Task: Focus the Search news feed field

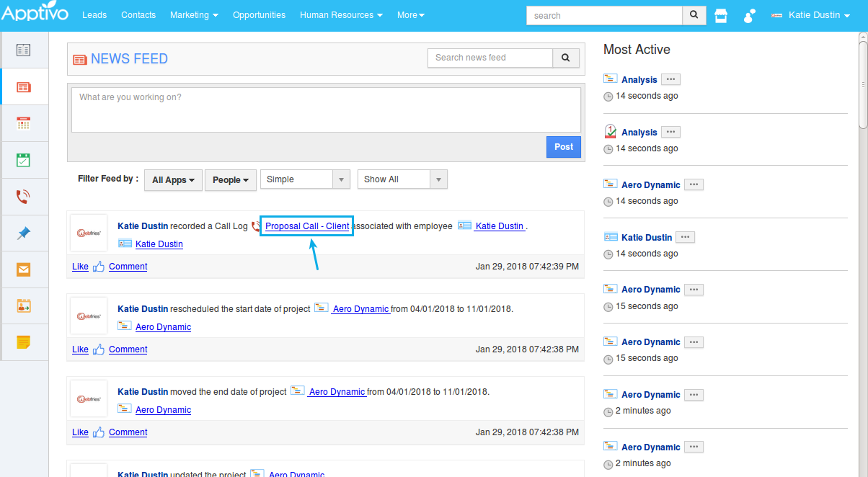Action: [x=490, y=58]
